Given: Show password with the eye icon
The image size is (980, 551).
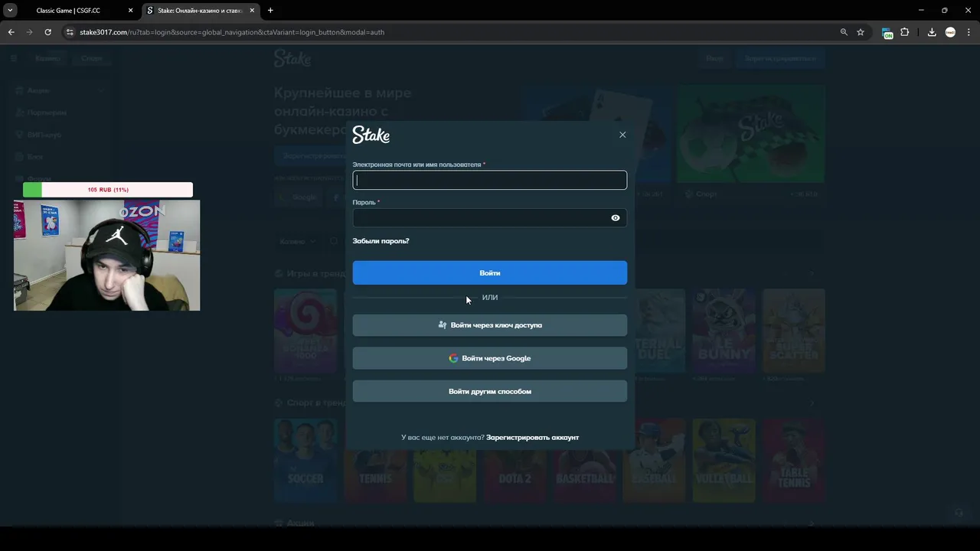Looking at the screenshot, I should (616, 218).
